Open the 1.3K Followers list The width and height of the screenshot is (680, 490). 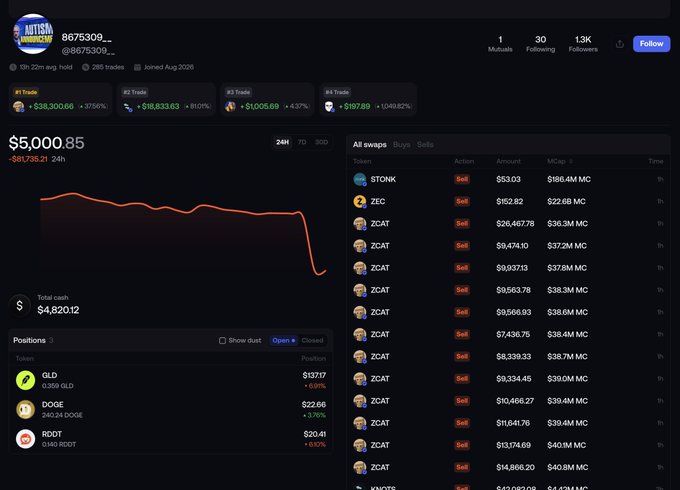[x=583, y=44]
